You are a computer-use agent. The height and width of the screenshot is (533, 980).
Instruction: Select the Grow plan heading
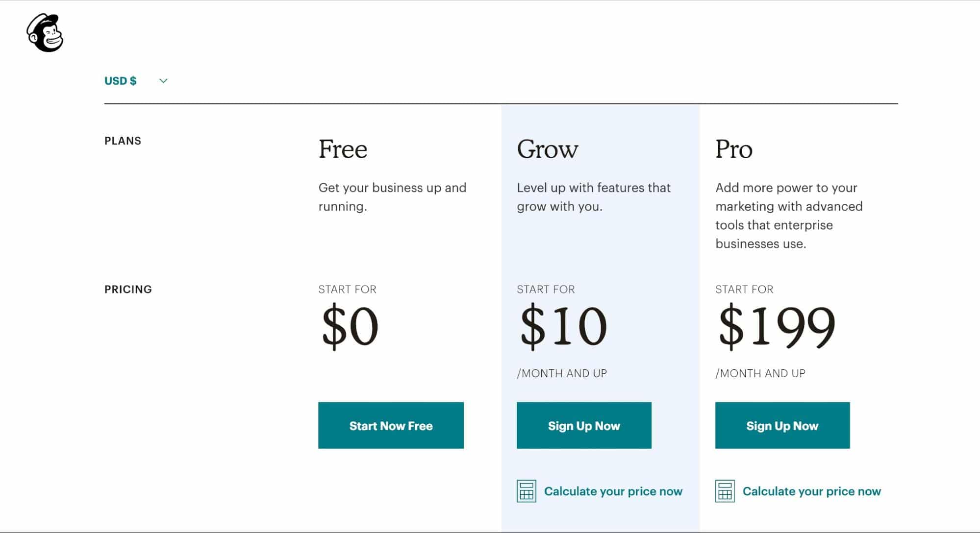(x=548, y=149)
